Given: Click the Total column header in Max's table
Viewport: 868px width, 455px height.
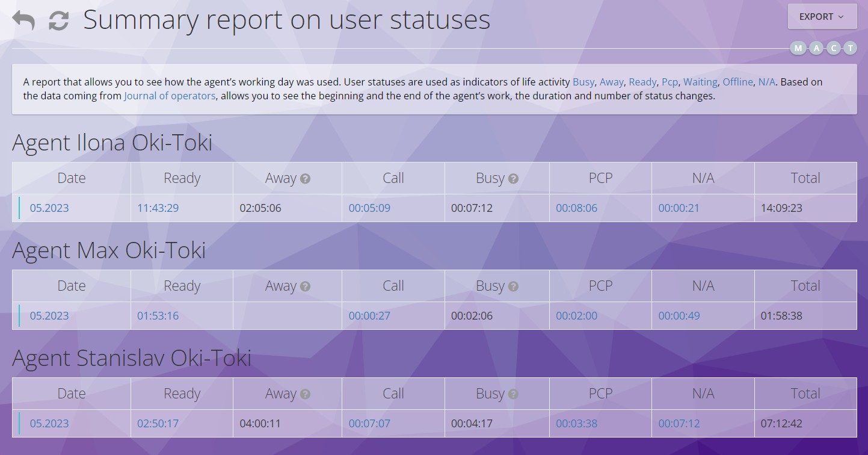Looking at the screenshot, I should [x=805, y=286].
